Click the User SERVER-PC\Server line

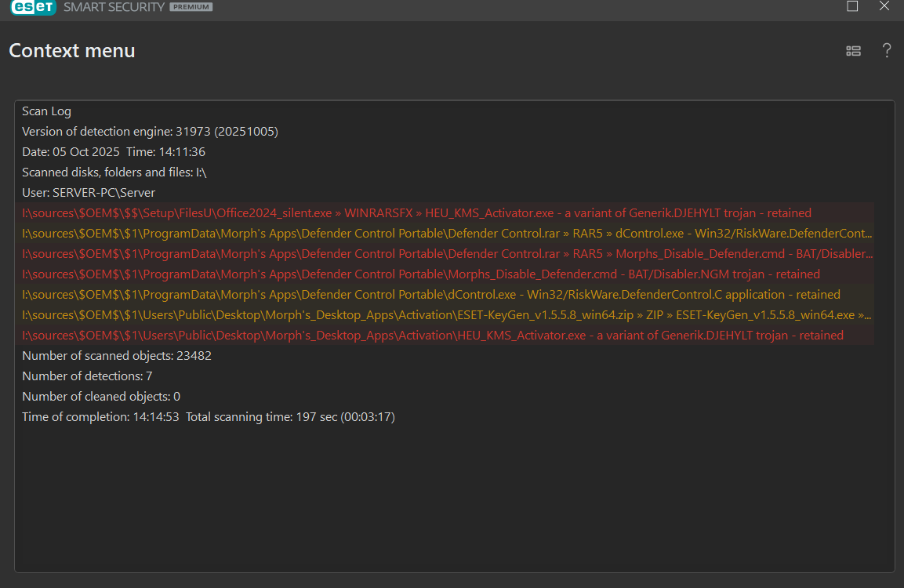click(89, 193)
